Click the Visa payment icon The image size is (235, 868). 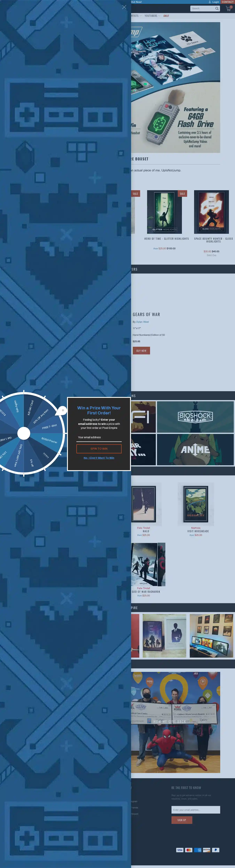click(x=179, y=850)
